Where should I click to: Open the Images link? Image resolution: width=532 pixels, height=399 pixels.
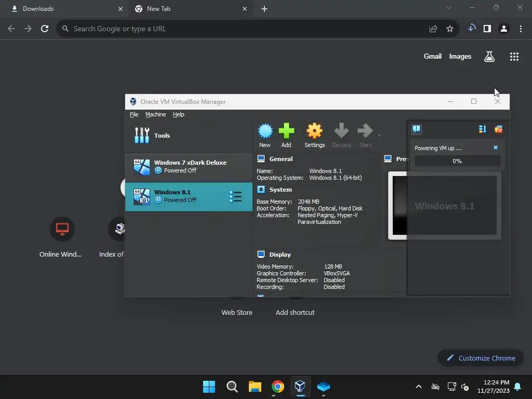click(x=460, y=56)
